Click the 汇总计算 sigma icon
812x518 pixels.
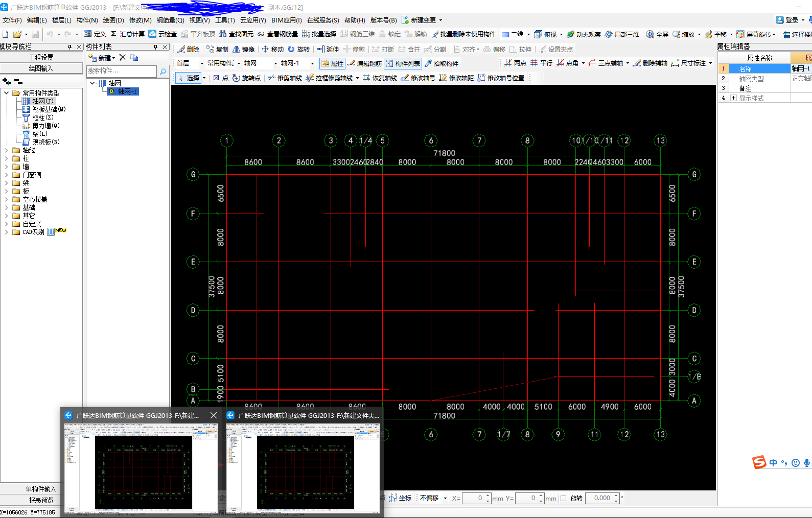pos(114,34)
